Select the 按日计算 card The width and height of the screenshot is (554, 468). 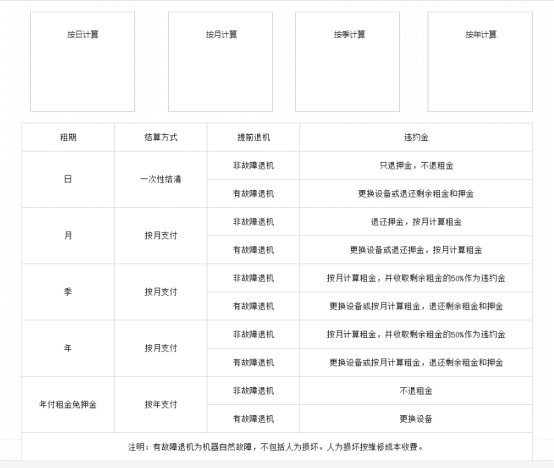click(82, 62)
